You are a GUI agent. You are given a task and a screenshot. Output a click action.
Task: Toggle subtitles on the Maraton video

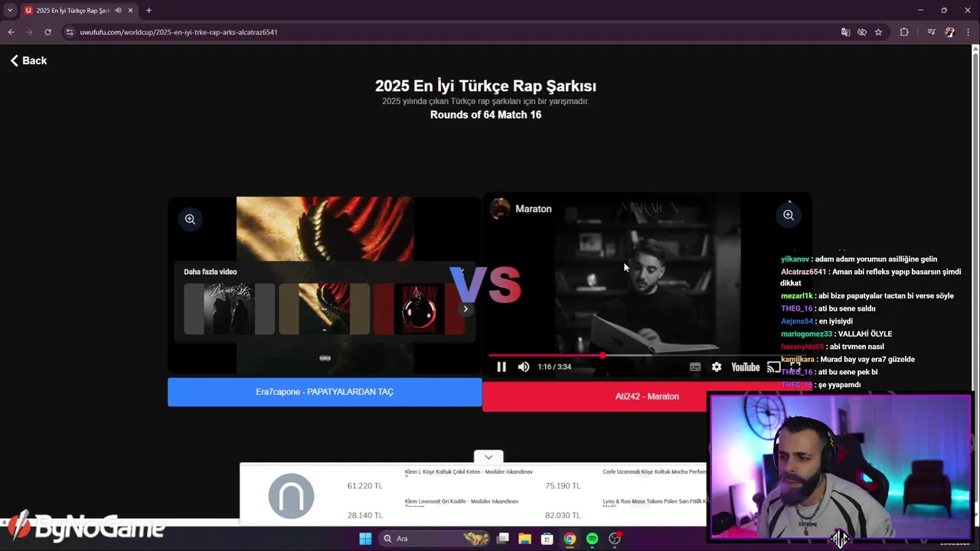coord(695,367)
